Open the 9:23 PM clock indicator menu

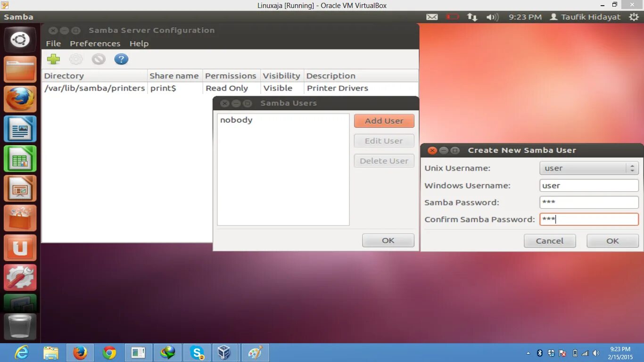click(525, 17)
